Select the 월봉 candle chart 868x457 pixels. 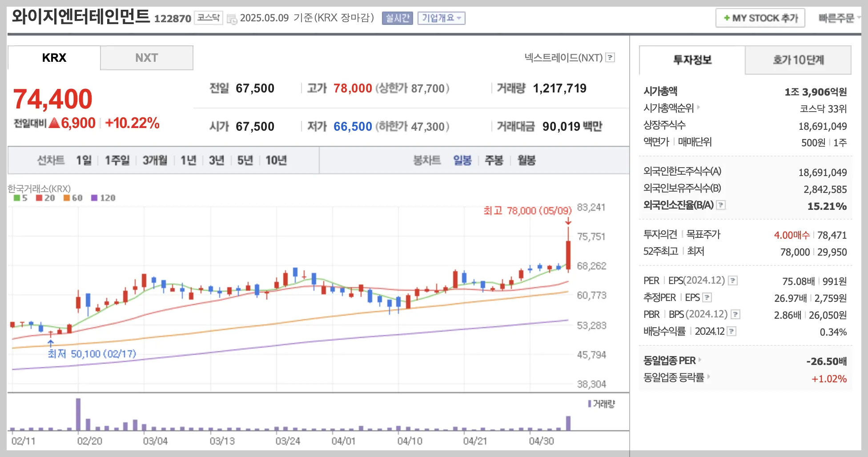pos(526,160)
